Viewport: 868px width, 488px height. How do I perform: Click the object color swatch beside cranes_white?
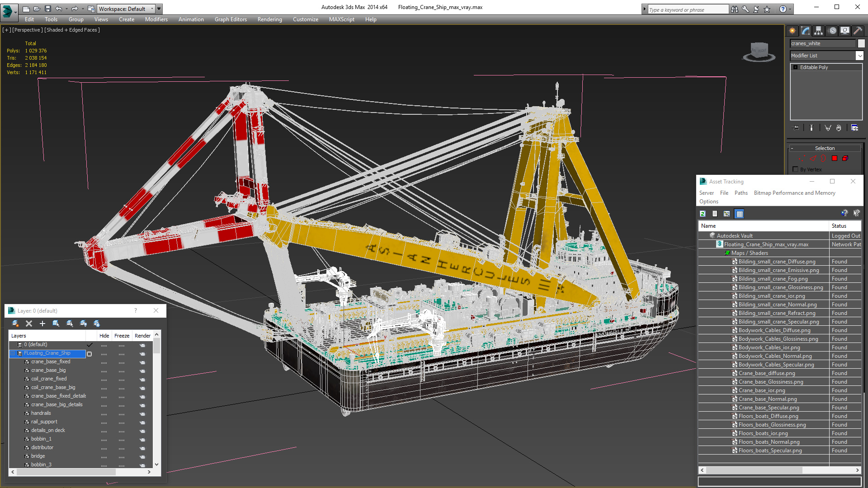(x=861, y=43)
